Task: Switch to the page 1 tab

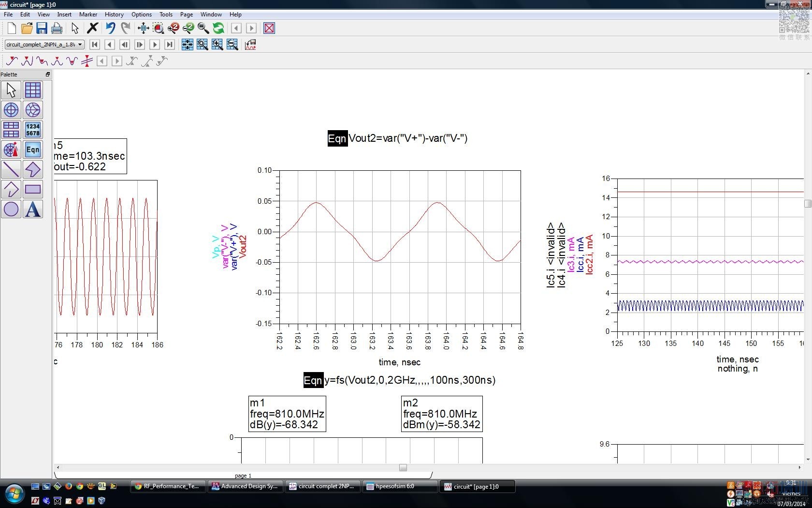Action: (x=243, y=476)
